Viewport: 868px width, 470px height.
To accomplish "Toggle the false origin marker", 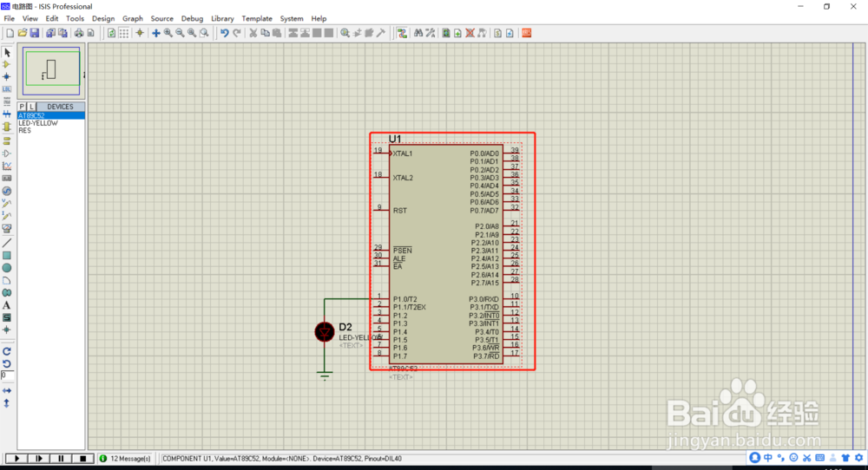I will pos(140,33).
